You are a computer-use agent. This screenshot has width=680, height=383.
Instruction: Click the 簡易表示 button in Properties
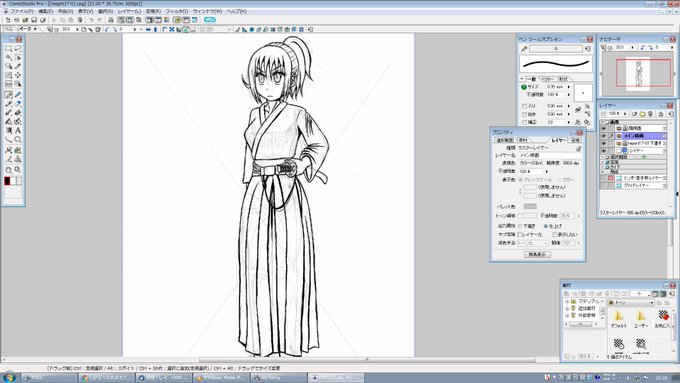537,255
